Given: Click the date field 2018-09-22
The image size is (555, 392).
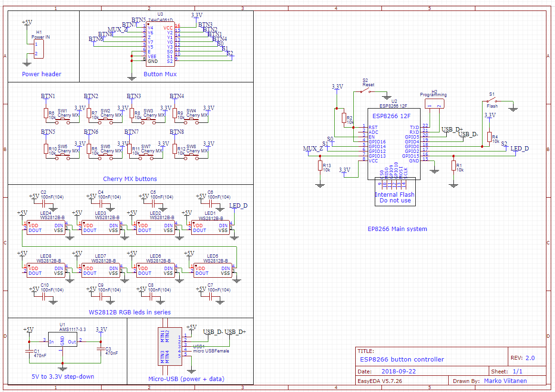Looking at the screenshot, I should click(x=398, y=371).
